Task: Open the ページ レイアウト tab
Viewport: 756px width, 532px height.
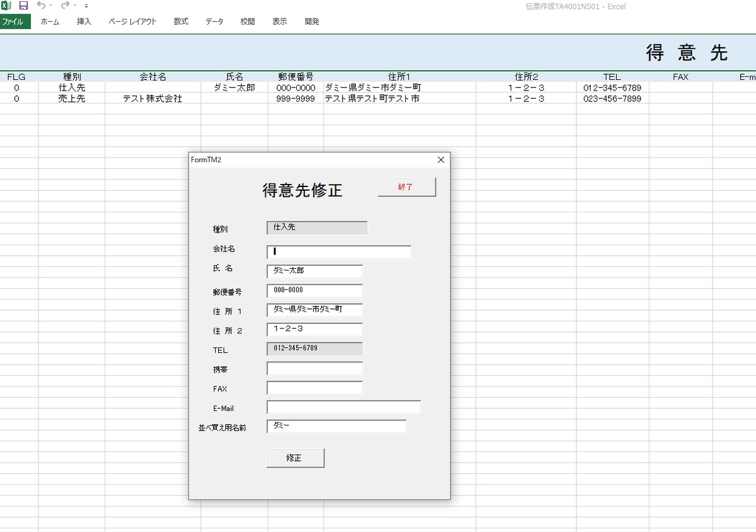Action: click(x=133, y=22)
